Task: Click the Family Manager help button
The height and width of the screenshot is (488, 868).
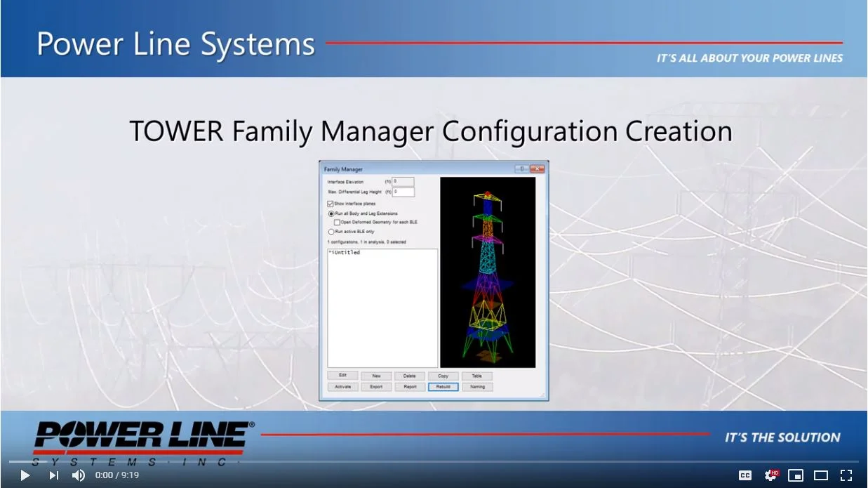Action: tap(521, 169)
